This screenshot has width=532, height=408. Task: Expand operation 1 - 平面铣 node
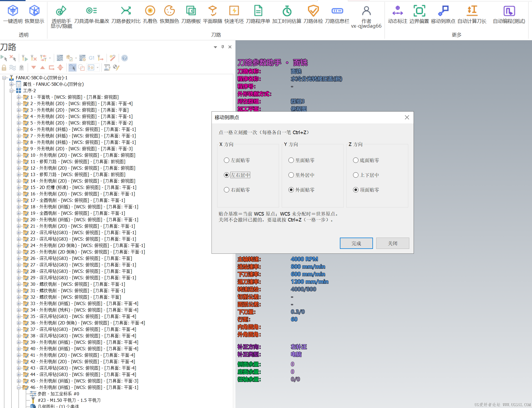(19, 97)
